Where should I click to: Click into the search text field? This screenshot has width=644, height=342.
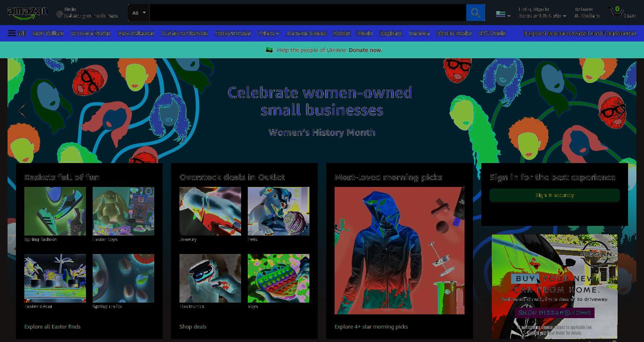click(308, 13)
